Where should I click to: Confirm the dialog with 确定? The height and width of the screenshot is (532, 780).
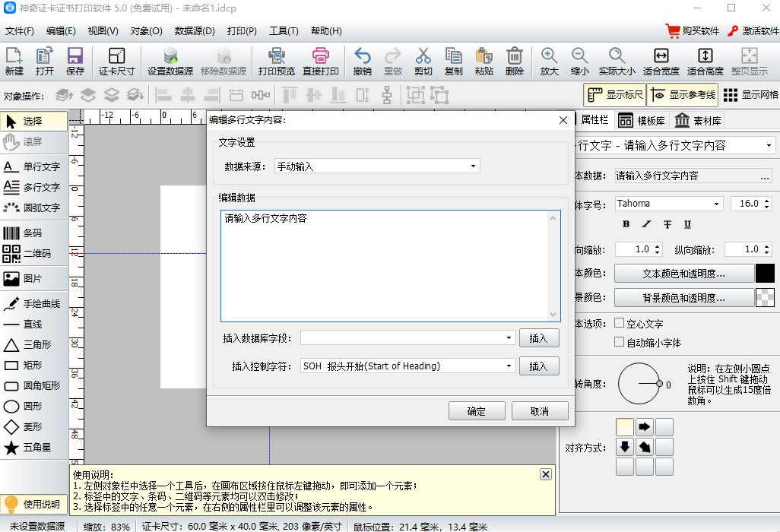(x=477, y=411)
